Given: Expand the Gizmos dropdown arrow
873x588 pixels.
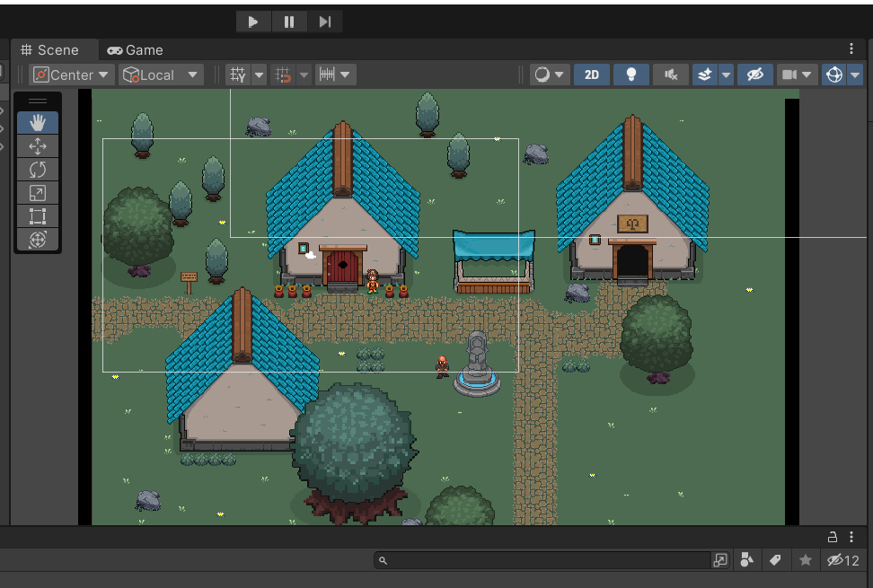Looking at the screenshot, I should pos(856,75).
